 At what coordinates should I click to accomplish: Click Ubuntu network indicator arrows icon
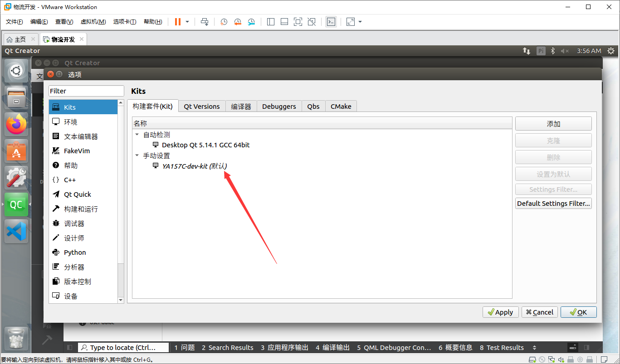click(527, 51)
